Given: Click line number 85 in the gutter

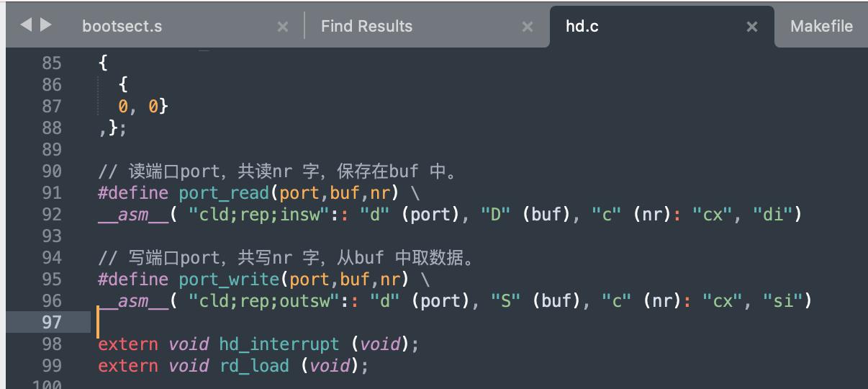Looking at the screenshot, I should (x=52, y=63).
